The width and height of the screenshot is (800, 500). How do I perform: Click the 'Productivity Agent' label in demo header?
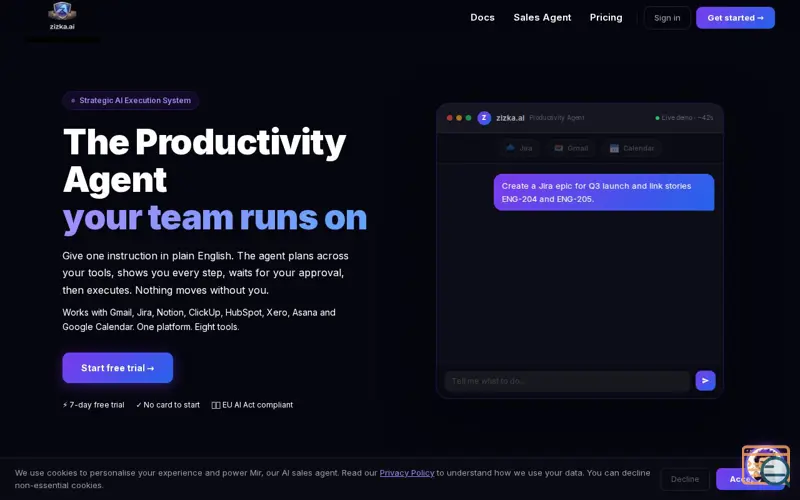click(x=557, y=118)
